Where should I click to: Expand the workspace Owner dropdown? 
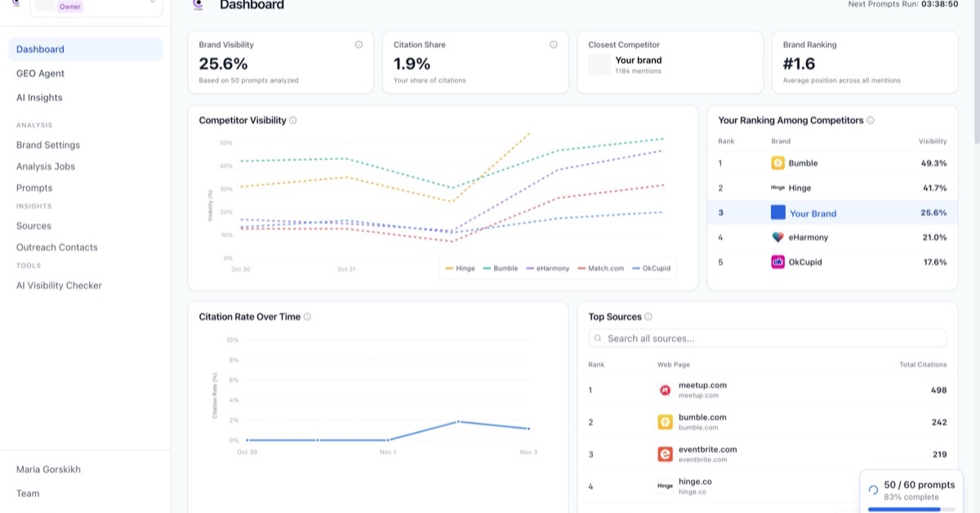[x=152, y=2]
